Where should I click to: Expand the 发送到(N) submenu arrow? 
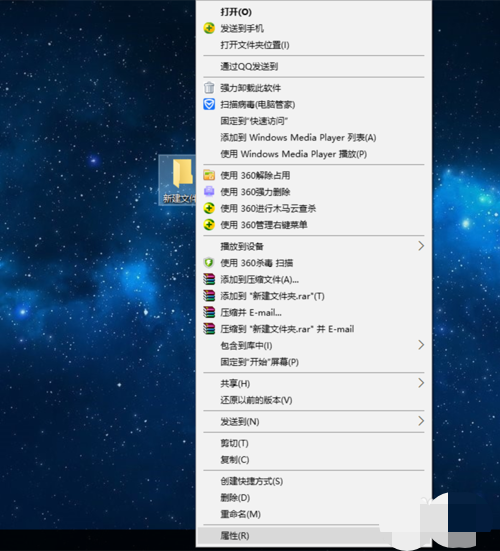421,421
